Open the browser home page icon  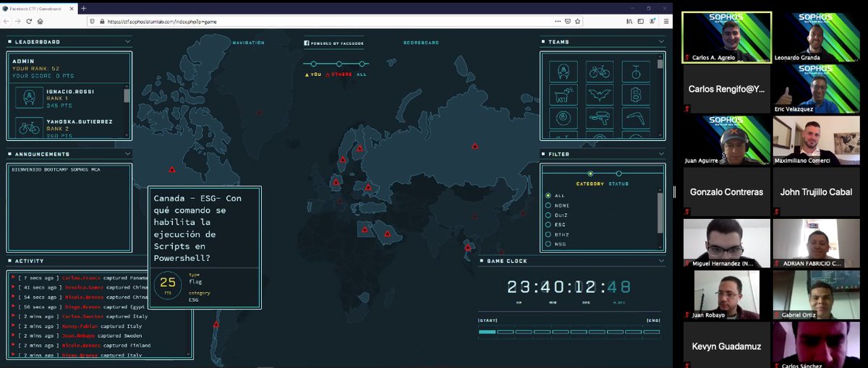click(x=40, y=22)
